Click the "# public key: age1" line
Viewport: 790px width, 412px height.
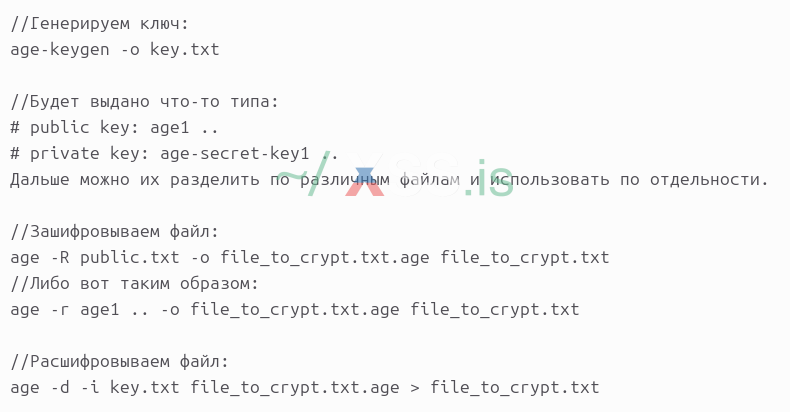tap(105, 127)
